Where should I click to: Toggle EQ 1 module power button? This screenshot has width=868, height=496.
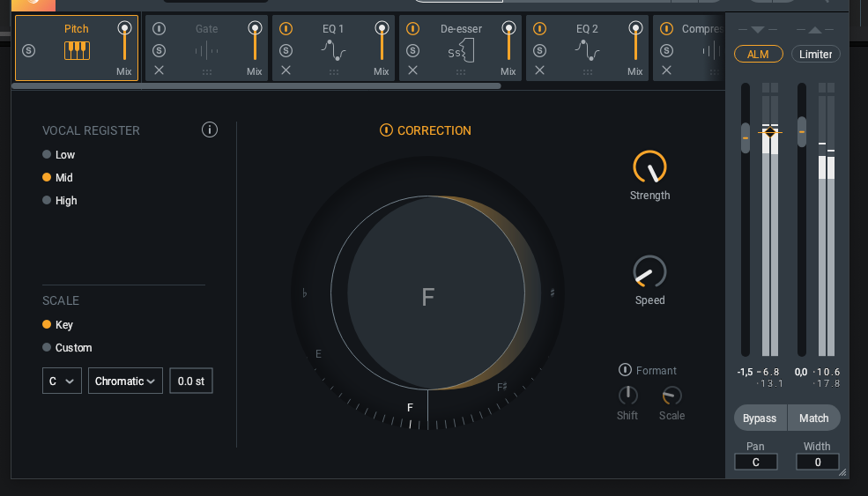286,29
